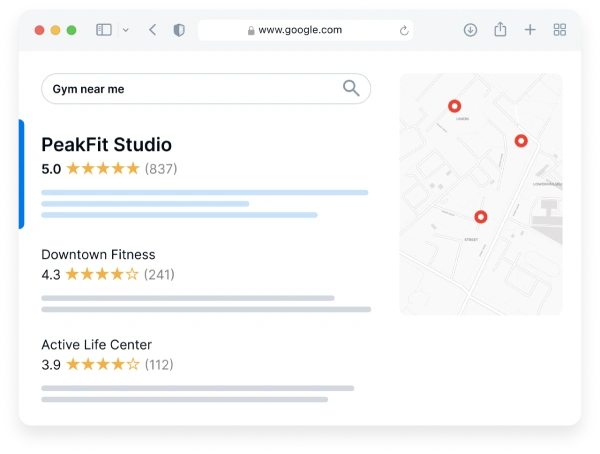600x454 pixels.
Task: Select the Active Life Center listing
Action: [x=96, y=345]
